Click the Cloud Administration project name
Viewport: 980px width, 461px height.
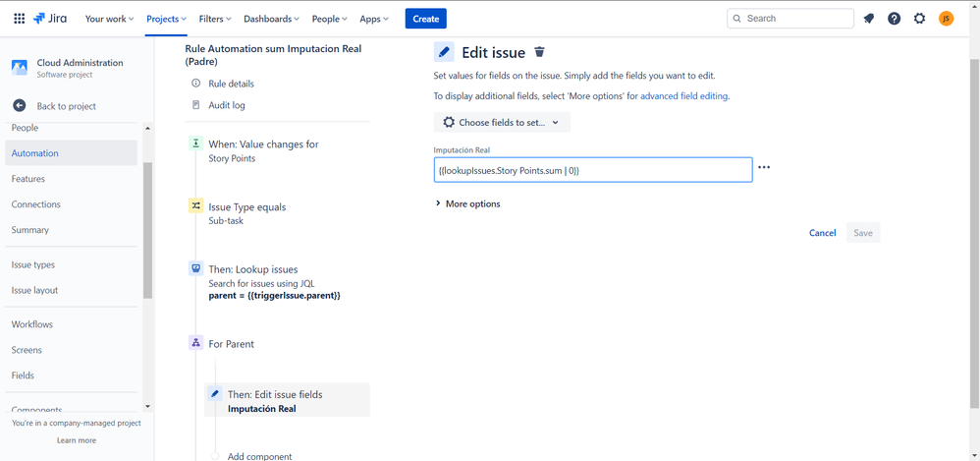80,63
